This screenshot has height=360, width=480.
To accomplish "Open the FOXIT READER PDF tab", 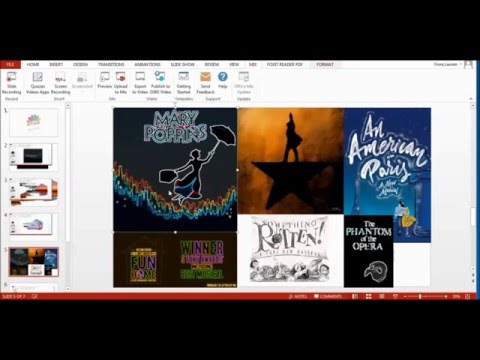I will click(x=285, y=64).
